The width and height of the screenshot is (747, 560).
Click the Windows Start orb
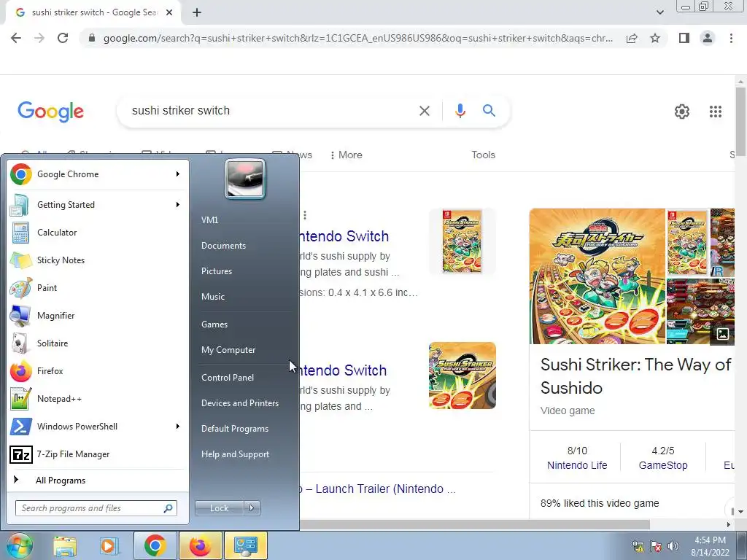(20, 545)
